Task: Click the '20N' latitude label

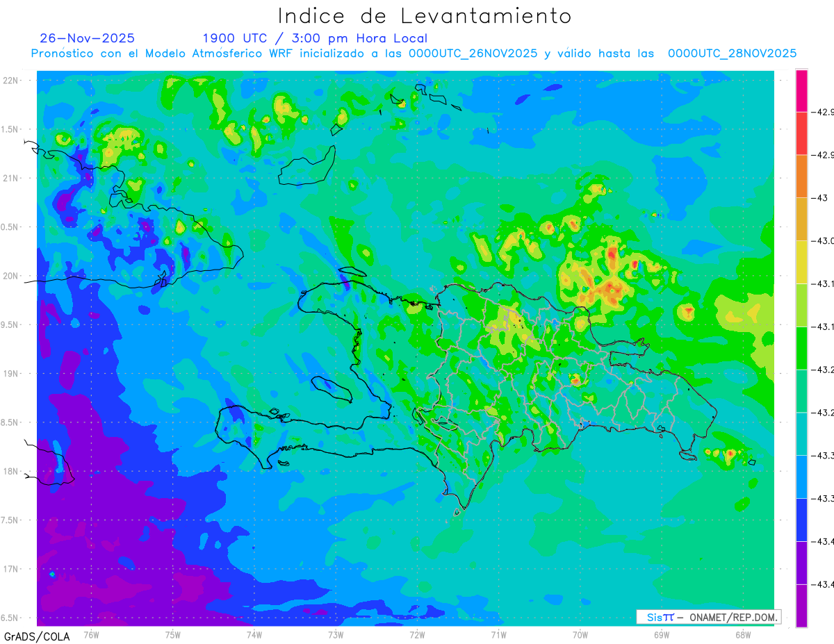Action: [11, 276]
